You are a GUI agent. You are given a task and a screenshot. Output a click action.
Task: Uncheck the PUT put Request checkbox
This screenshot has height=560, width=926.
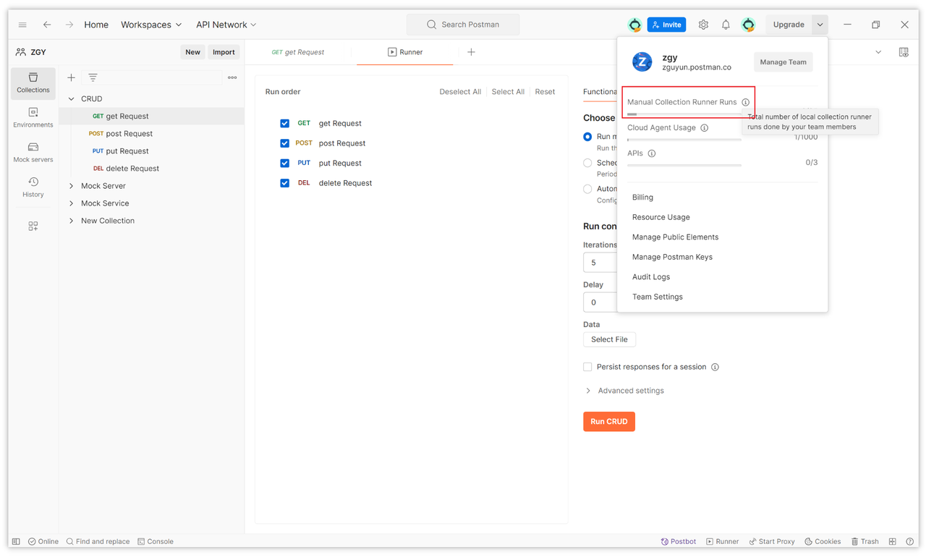point(285,163)
